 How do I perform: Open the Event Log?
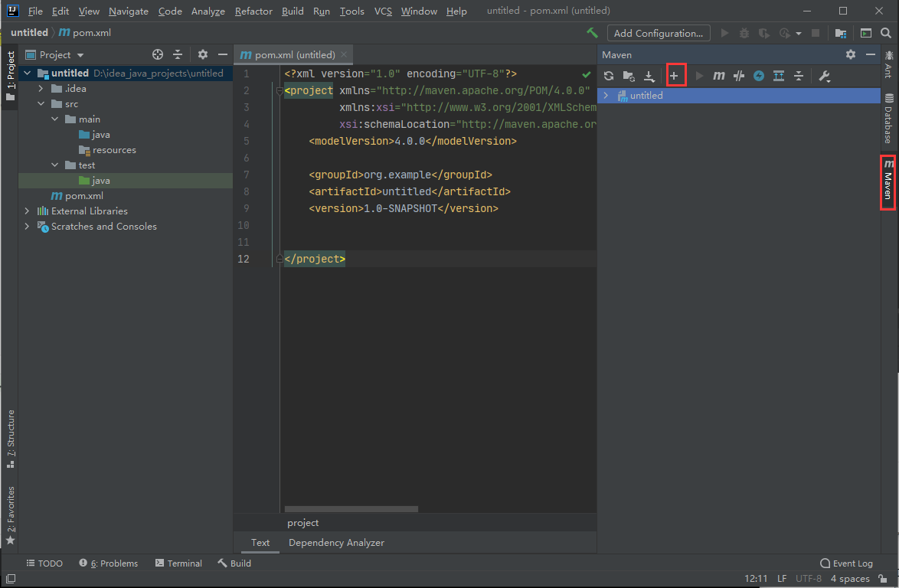click(846, 563)
